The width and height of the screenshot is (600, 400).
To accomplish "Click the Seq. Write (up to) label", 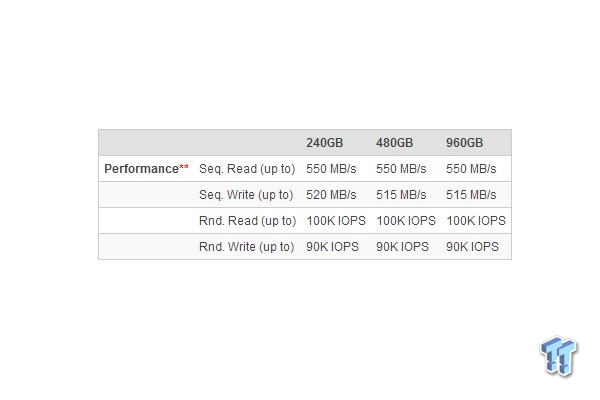I will pyautogui.click(x=246, y=195).
